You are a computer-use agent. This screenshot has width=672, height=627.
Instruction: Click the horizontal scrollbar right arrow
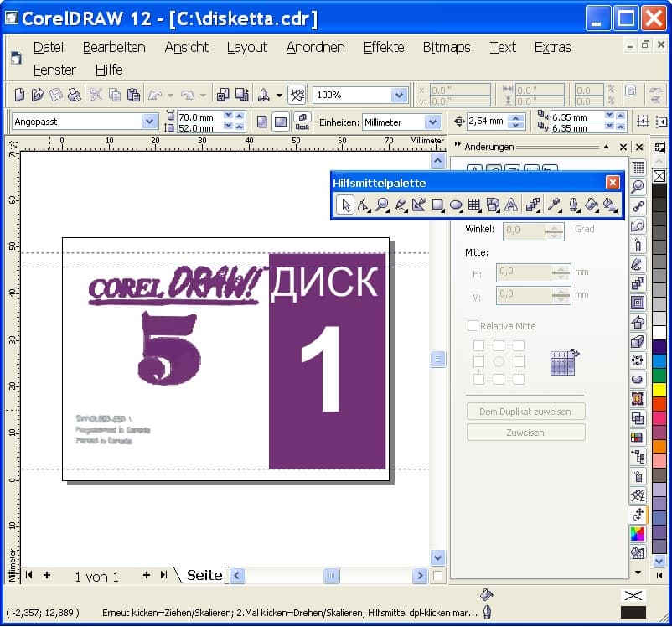[420, 575]
